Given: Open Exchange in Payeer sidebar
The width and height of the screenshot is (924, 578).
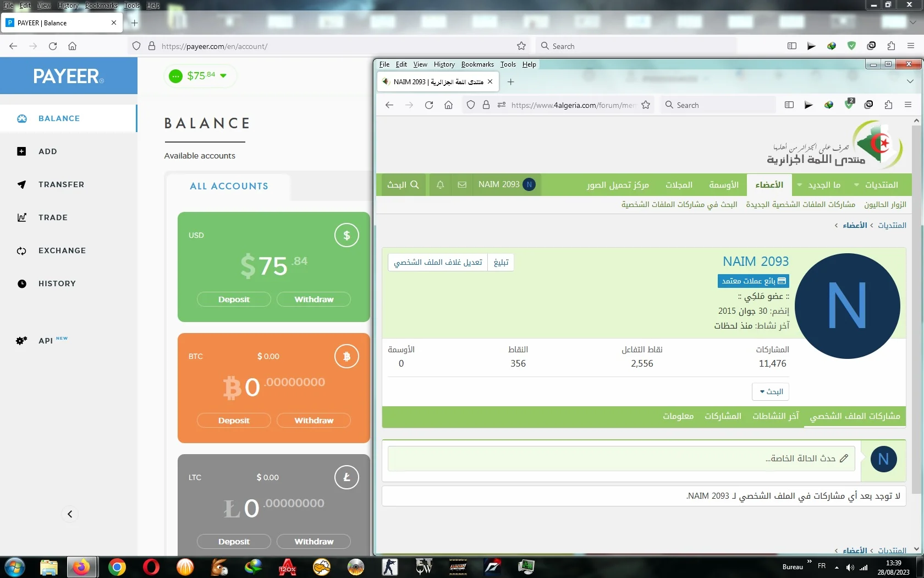Looking at the screenshot, I should [62, 250].
